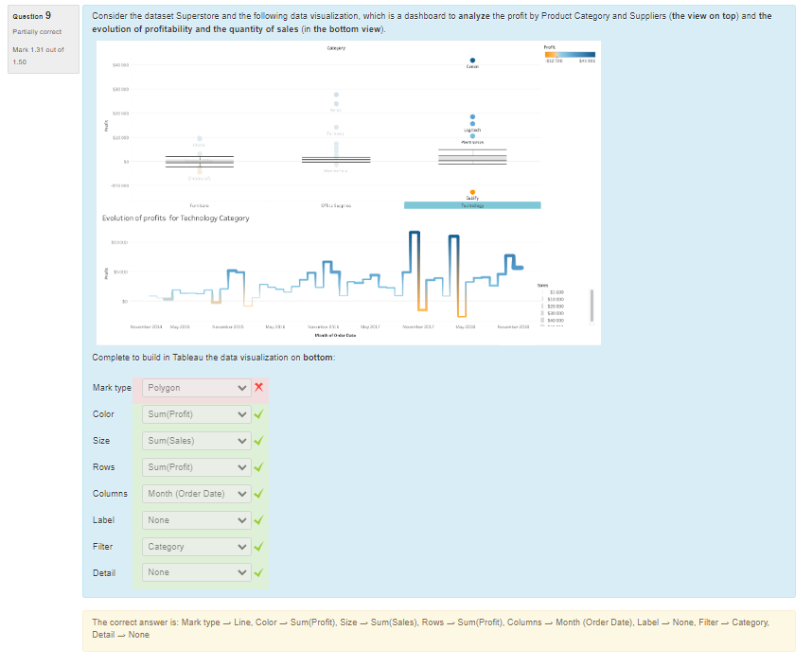The width and height of the screenshot is (812, 666).
Task: Open the Filter dropdown showing Category
Action: click(x=198, y=547)
